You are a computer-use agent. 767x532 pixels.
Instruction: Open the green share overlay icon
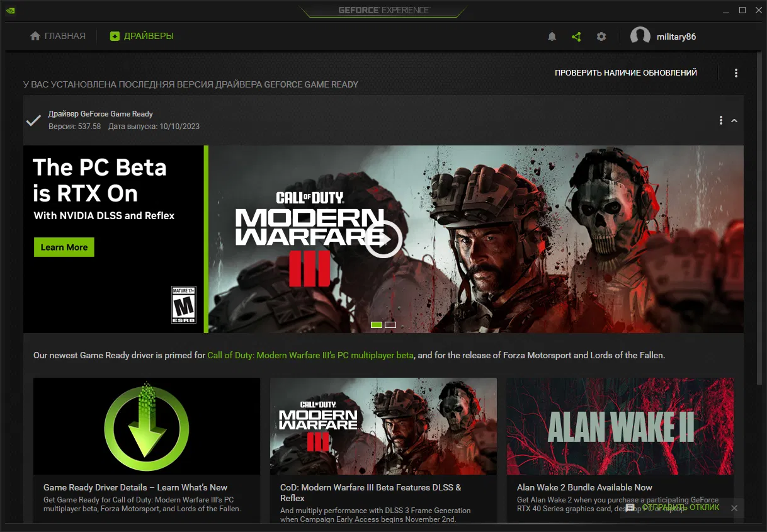pos(576,37)
